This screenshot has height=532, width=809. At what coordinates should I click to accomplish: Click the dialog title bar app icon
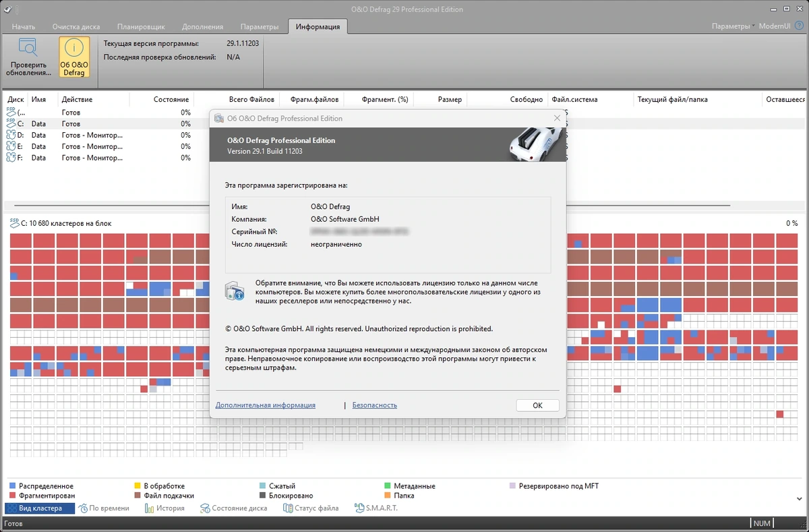coord(219,118)
